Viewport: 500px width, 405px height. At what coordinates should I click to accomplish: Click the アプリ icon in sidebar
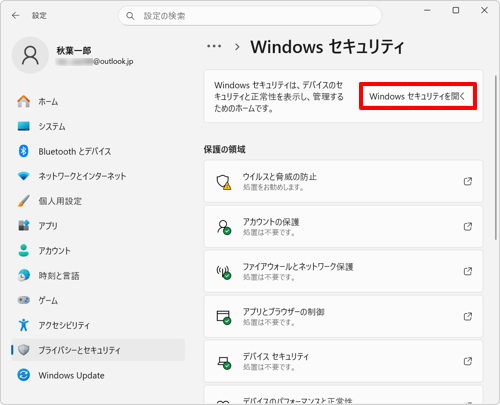24,226
